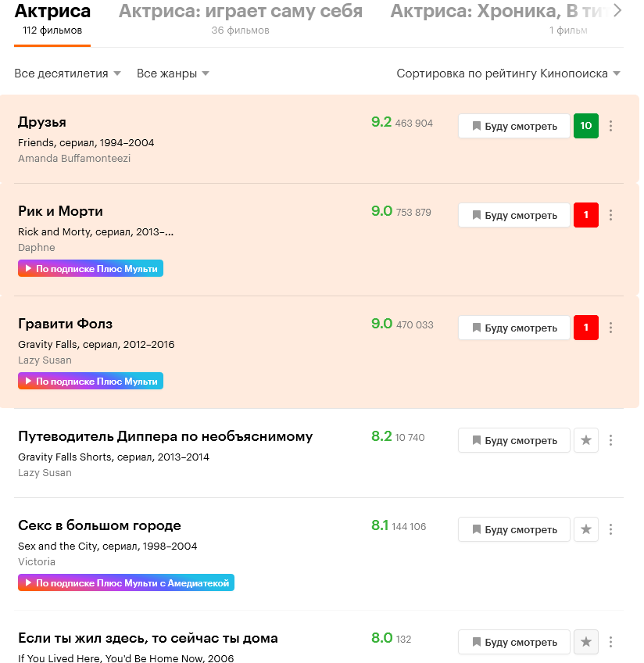Toggle Буду смотреть for Путеводитель Диппера
This screenshot has width=644, height=663.
coord(514,440)
